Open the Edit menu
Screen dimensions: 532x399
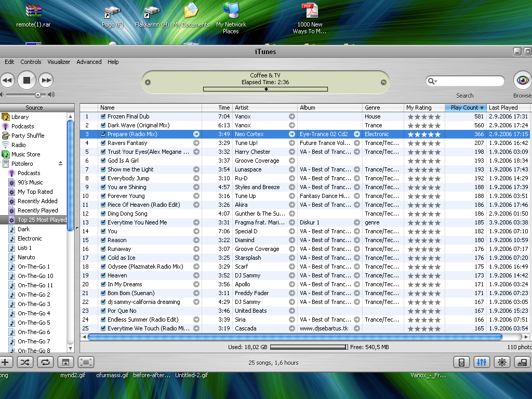pyautogui.click(x=9, y=62)
